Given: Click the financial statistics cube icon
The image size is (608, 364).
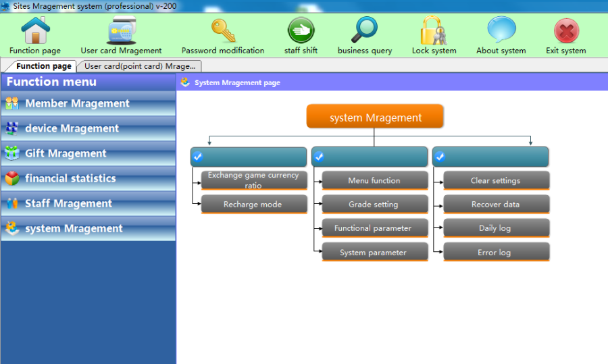Looking at the screenshot, I should pos(12,178).
